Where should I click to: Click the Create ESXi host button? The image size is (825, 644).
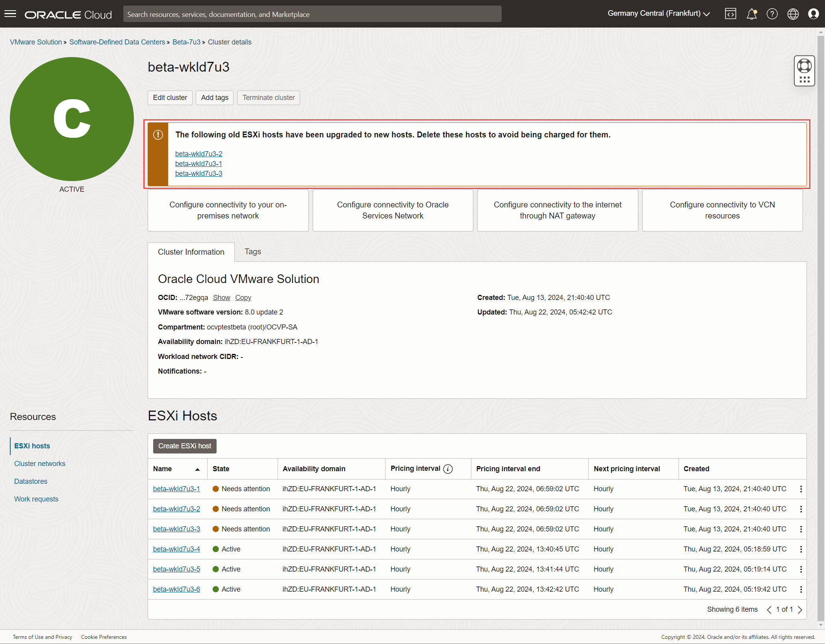click(185, 446)
